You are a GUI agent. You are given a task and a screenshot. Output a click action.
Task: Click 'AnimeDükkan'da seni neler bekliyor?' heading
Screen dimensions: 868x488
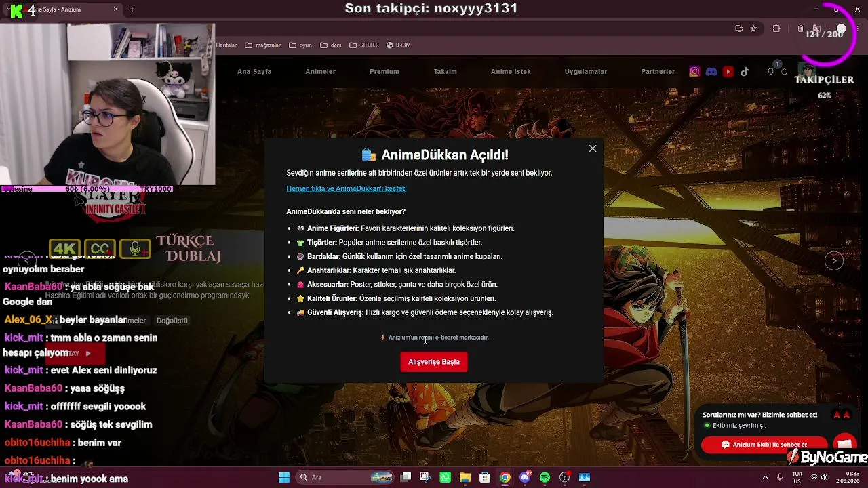click(x=346, y=211)
